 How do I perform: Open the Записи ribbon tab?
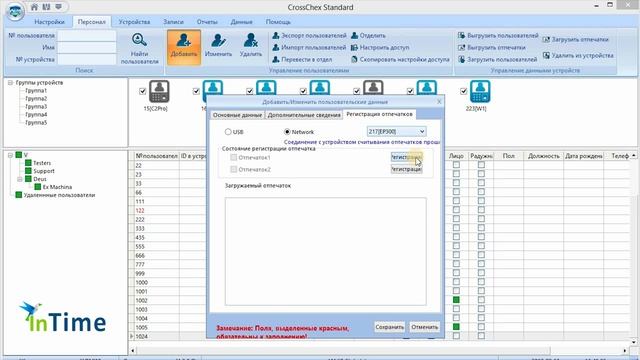(173, 22)
